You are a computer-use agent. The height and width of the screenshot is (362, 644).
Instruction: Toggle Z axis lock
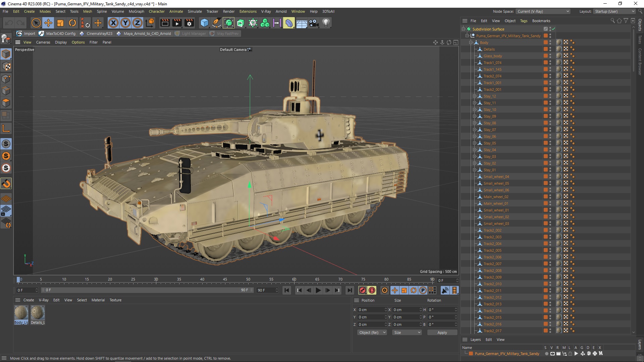click(138, 23)
